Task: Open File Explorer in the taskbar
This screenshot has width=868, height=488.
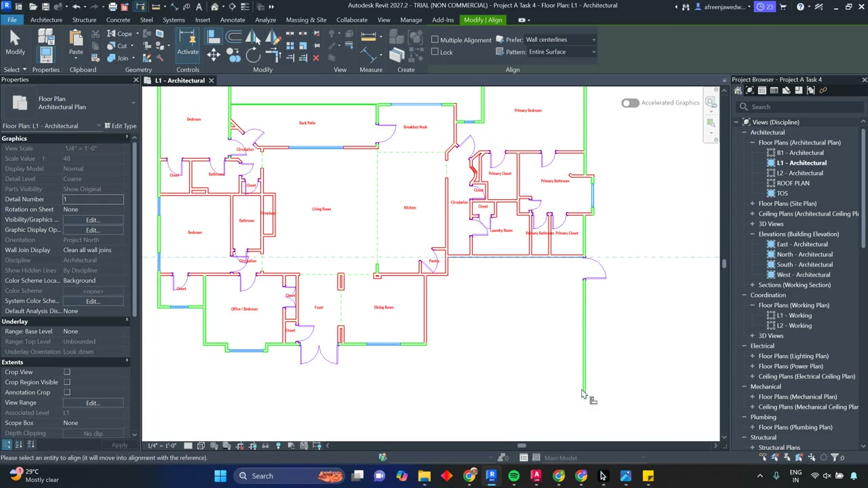Action: click(x=425, y=476)
